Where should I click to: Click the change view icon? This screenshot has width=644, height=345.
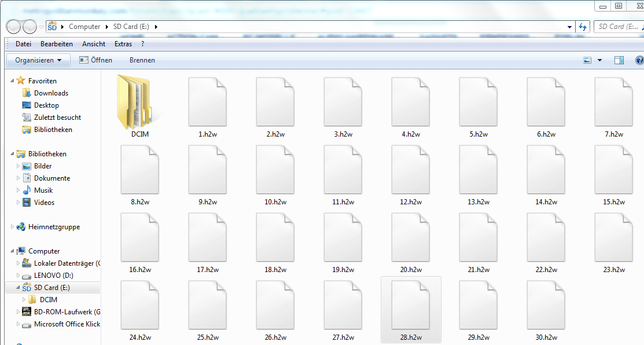click(587, 60)
